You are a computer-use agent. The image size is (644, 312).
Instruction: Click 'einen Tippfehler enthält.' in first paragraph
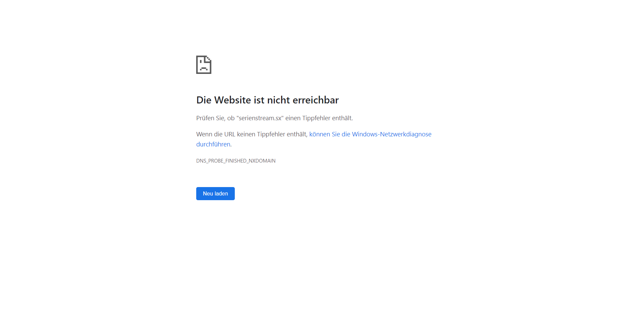click(319, 118)
